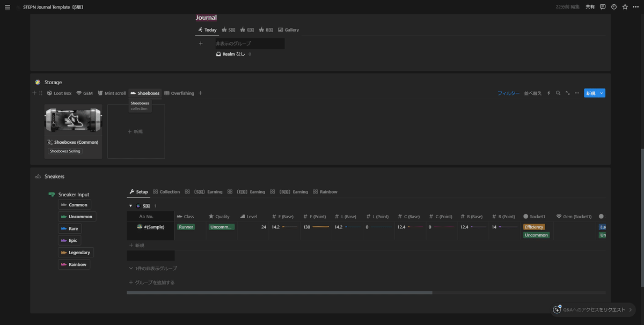Click the share (共有) button
Viewport: 644px width, 325px height.
(590, 7)
